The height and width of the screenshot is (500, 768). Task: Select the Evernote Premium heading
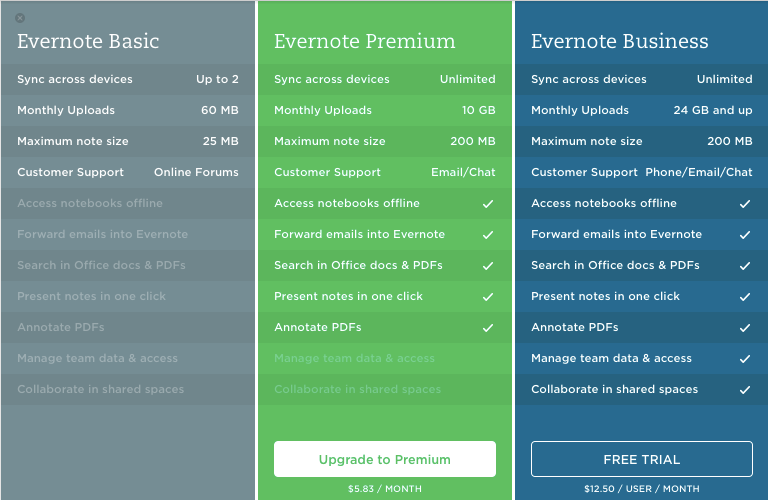coord(365,42)
